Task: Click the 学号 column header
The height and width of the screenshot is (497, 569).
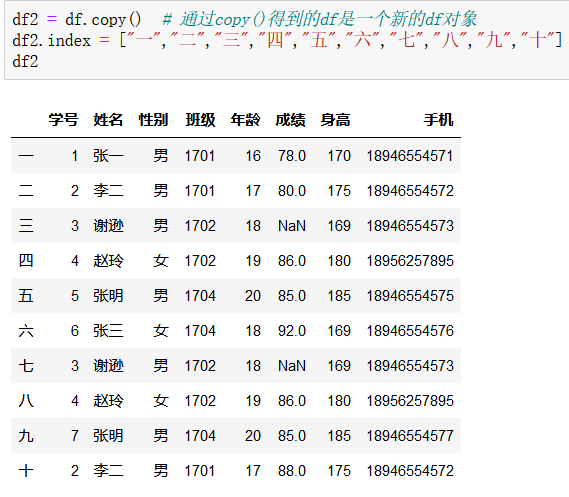Action: pos(63,120)
